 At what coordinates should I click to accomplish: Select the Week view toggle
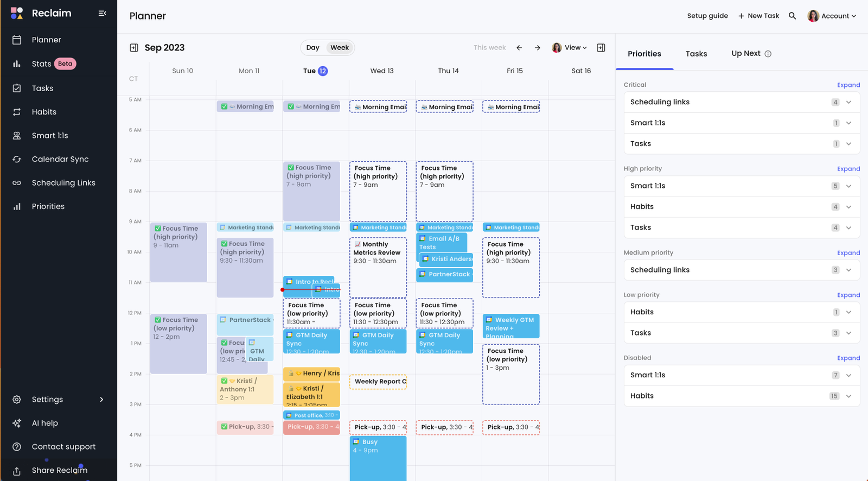coord(340,48)
